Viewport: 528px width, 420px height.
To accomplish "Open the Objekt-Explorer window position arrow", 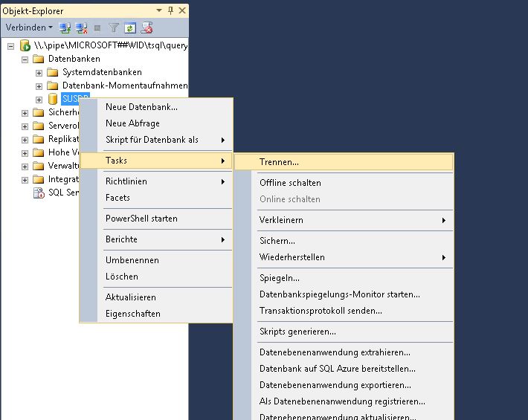I will 159,10.
